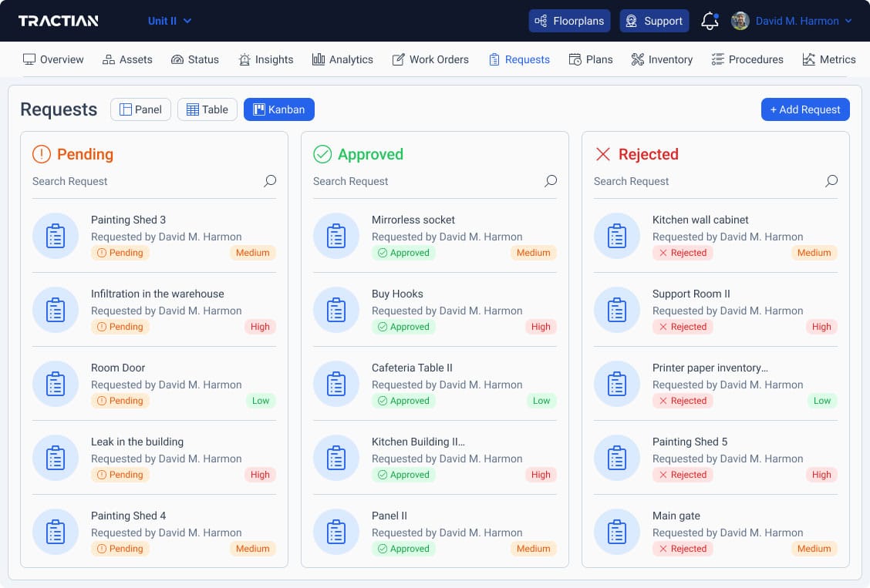Open the Room Door request title
The image size is (870, 588).
pos(118,368)
